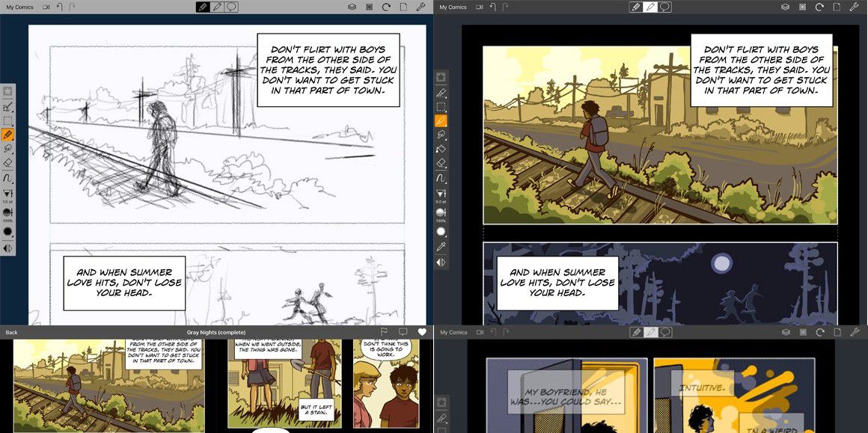Toggle the heart to favorite Gray Nights
The width and height of the screenshot is (868, 433).
click(x=421, y=332)
